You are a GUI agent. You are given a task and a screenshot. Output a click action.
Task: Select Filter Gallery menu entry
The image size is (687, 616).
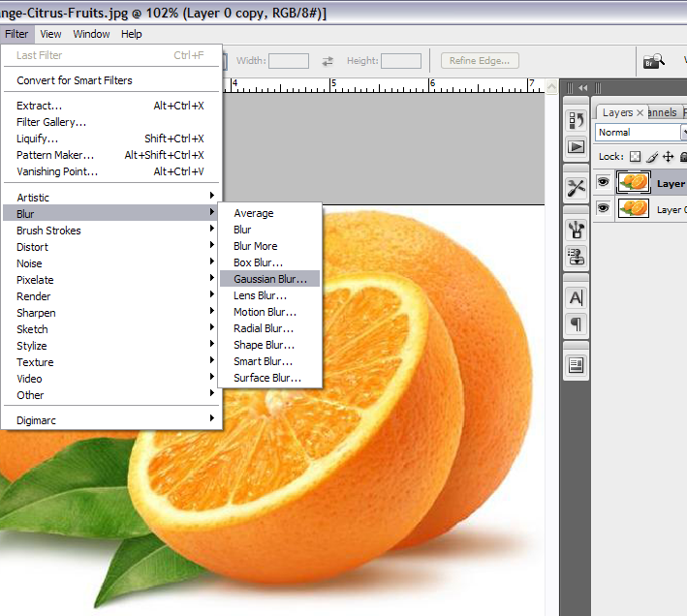pyautogui.click(x=111, y=122)
